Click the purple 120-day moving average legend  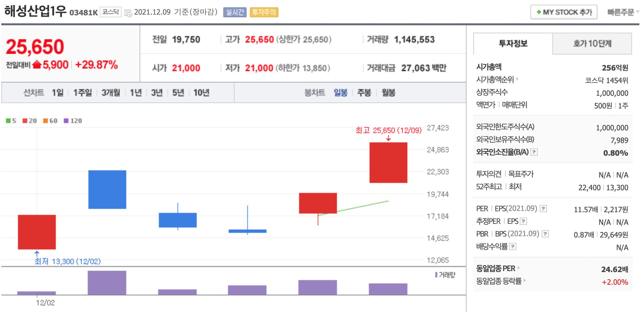tap(73, 121)
